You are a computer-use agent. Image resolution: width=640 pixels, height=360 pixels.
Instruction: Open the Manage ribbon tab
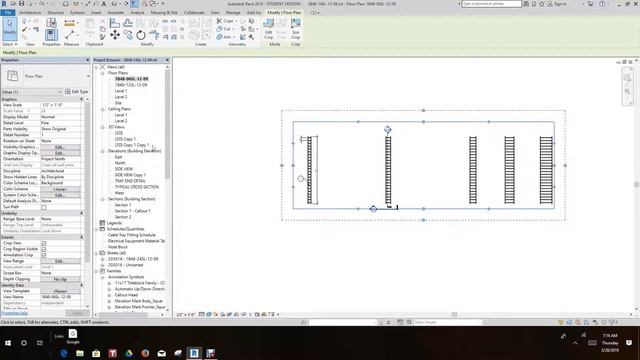pyautogui.click(x=233, y=13)
